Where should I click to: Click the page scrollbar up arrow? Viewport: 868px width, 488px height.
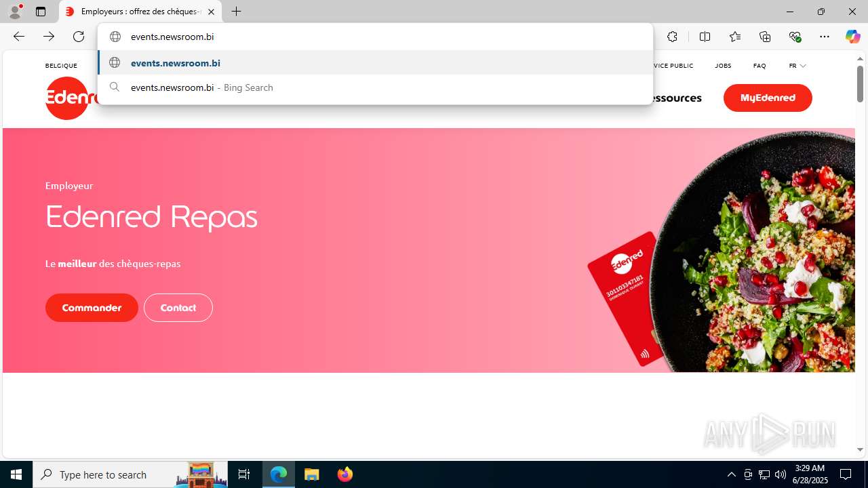pyautogui.click(x=860, y=59)
